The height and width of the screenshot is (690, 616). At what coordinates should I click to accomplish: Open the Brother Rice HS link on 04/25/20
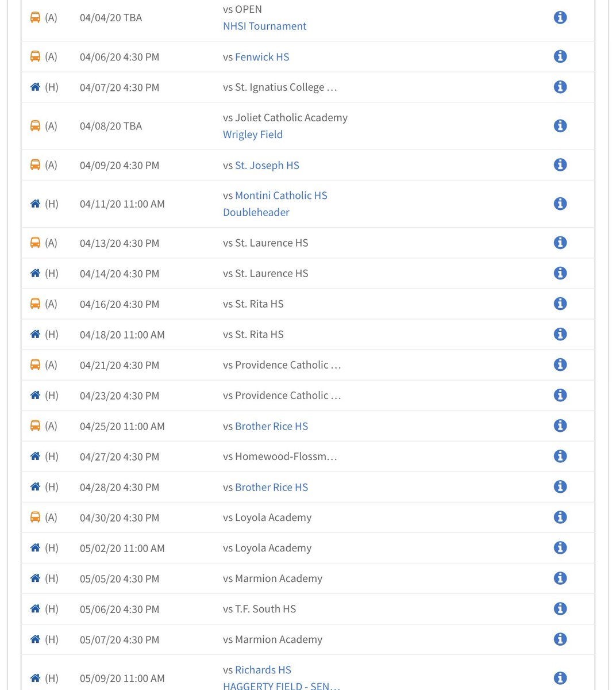pos(271,426)
